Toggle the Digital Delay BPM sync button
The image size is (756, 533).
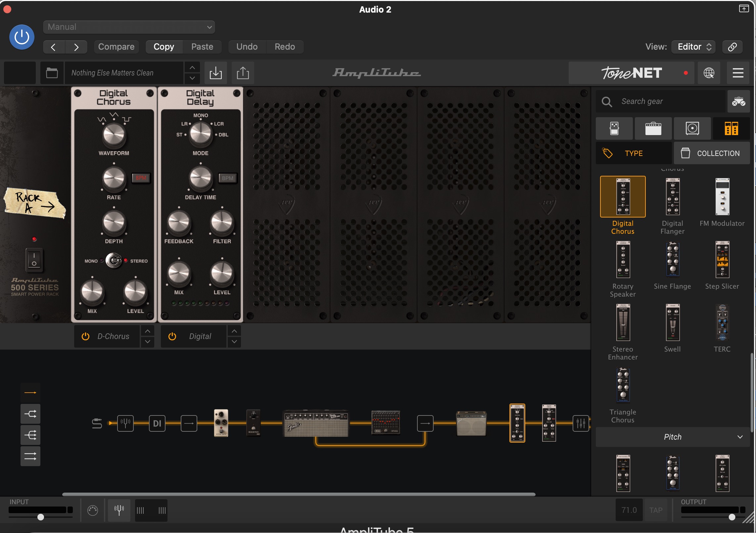pos(228,178)
